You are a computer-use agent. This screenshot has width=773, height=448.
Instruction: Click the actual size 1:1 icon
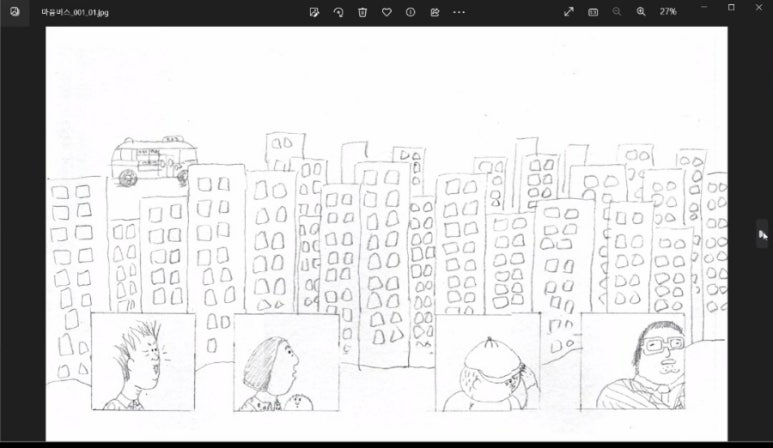coord(593,12)
